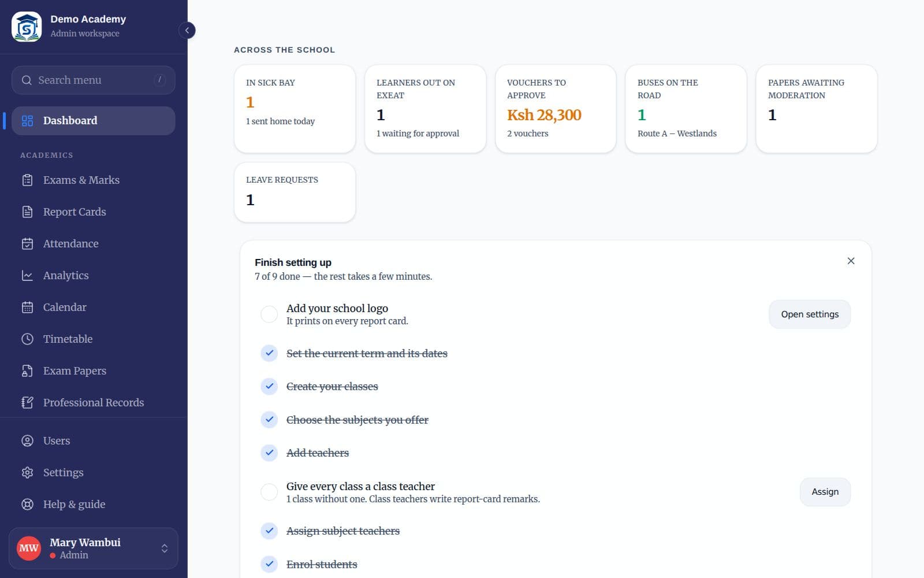The image size is (924, 578).
Task: Open the In Sick Bay card
Action: pyautogui.click(x=295, y=109)
